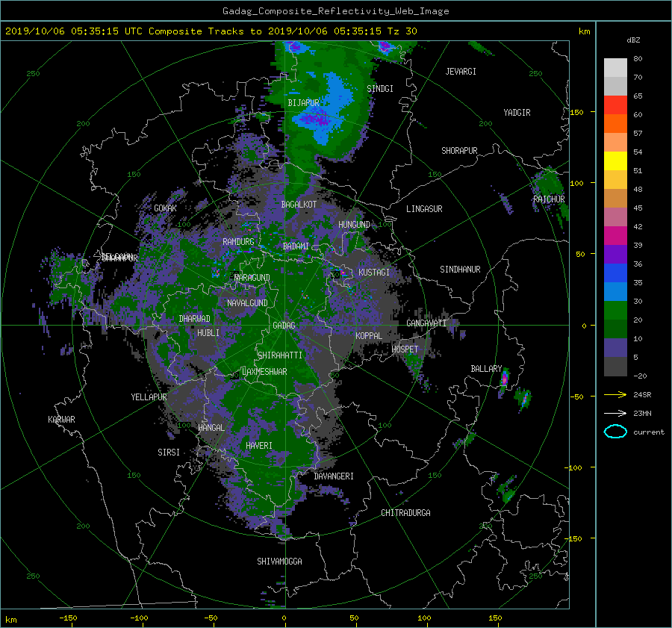The image size is (672, 628).
Task: Click the KARWAR label
Action: point(61,420)
